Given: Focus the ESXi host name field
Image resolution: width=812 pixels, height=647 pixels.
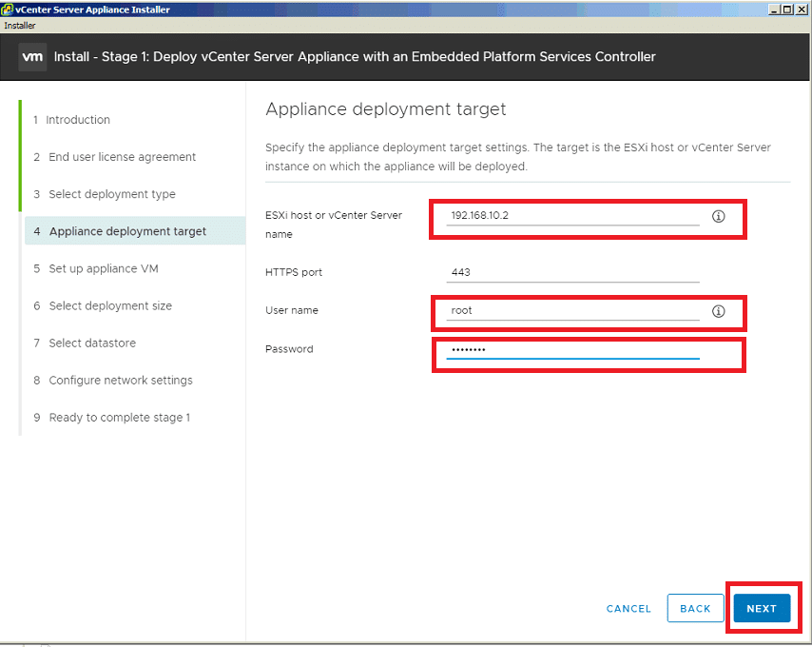Looking at the screenshot, I should [572, 216].
